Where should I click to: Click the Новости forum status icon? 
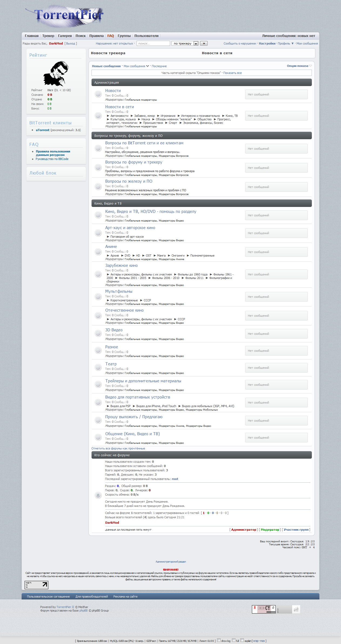98,94
